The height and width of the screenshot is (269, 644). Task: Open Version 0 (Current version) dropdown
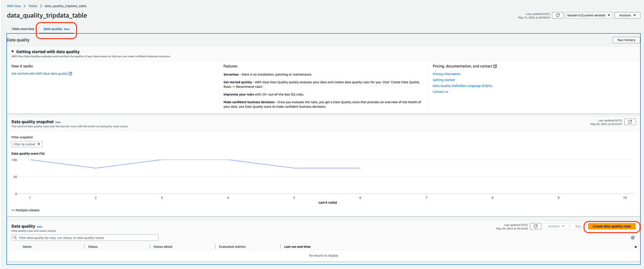pyautogui.click(x=589, y=15)
